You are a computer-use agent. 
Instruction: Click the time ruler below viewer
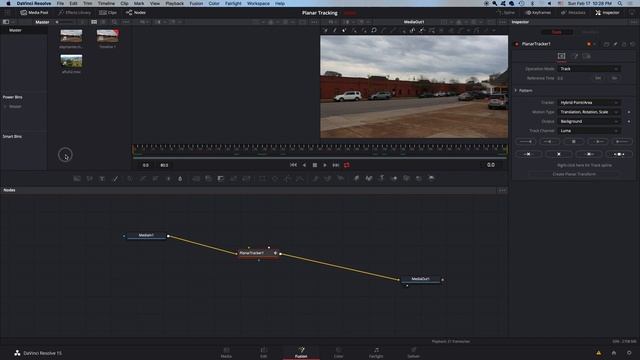pyautogui.click(x=320, y=149)
